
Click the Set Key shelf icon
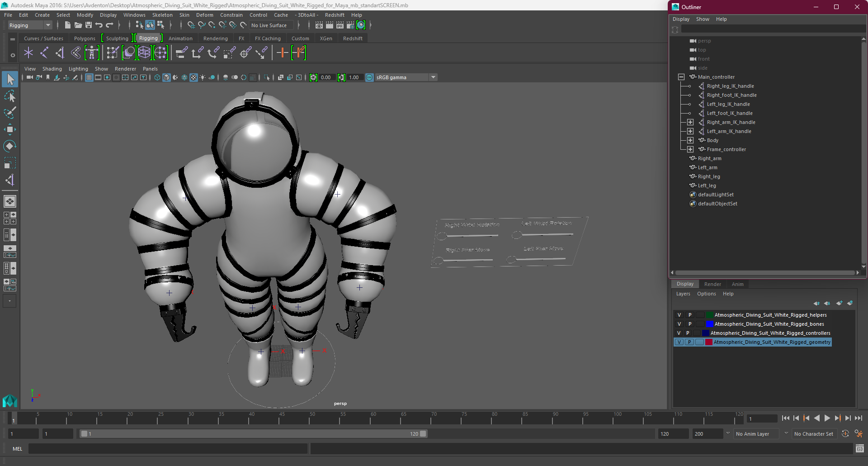283,53
